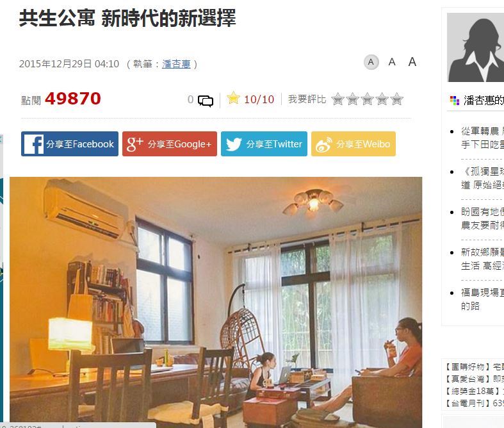Open sidebar article 《孤獨星球

click(x=482, y=178)
